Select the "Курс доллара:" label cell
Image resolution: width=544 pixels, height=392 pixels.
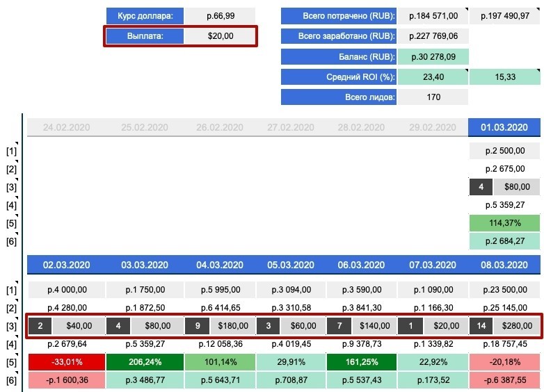point(145,16)
